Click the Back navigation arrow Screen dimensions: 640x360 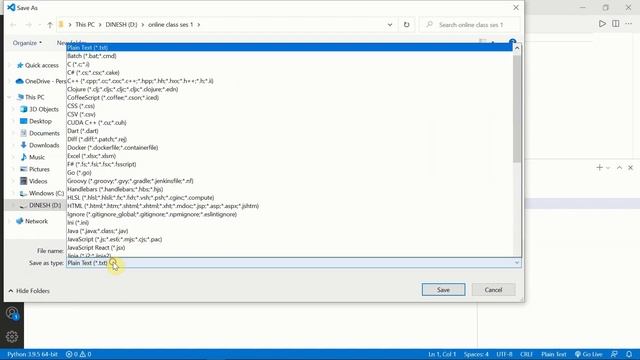pos(13,25)
